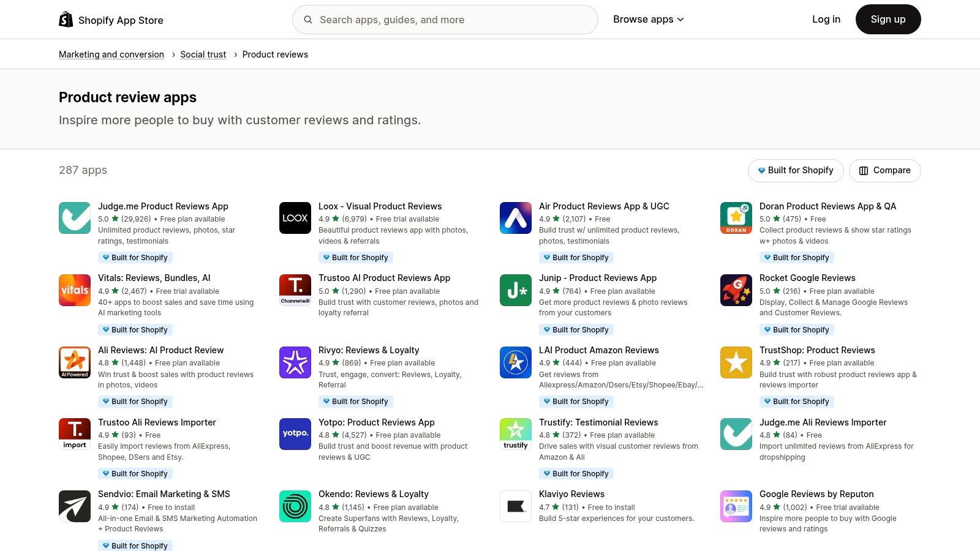The height and width of the screenshot is (551, 980).
Task: Open Air Product Reviews App & UGC link
Action: pyautogui.click(x=604, y=206)
